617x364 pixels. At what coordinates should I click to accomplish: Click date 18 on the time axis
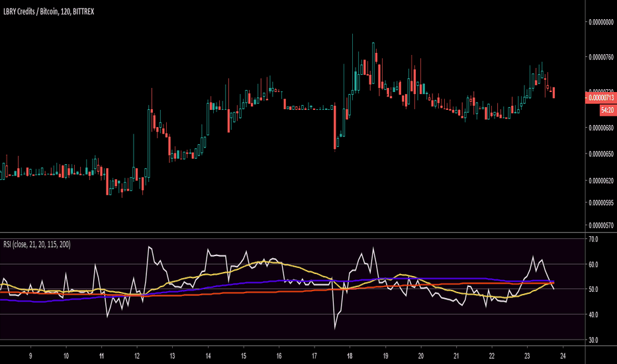[x=350, y=356]
